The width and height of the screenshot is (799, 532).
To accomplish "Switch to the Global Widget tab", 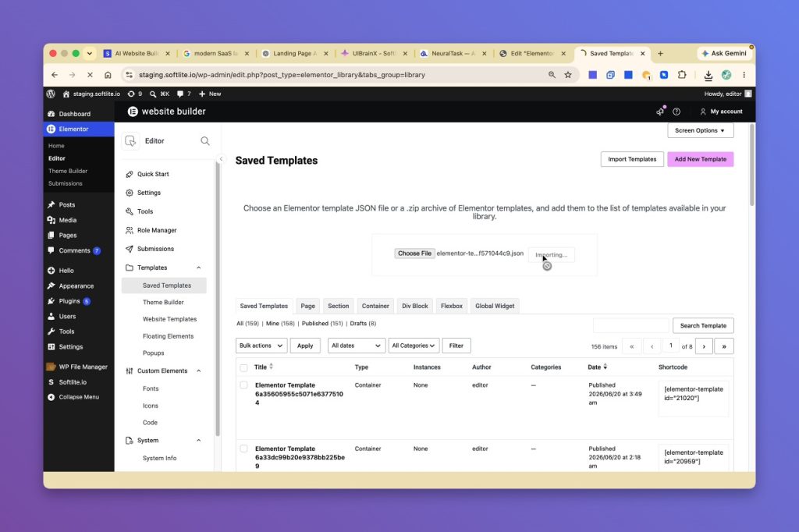I will pyautogui.click(x=495, y=307).
